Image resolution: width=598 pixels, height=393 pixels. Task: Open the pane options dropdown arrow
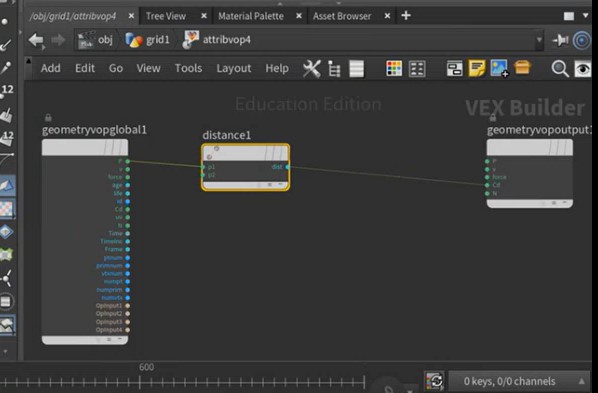click(585, 16)
